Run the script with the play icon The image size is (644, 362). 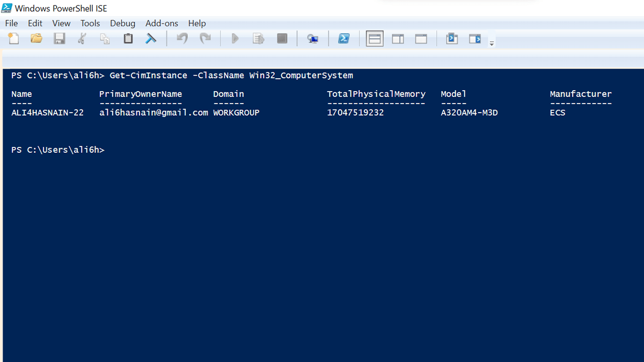(x=235, y=39)
